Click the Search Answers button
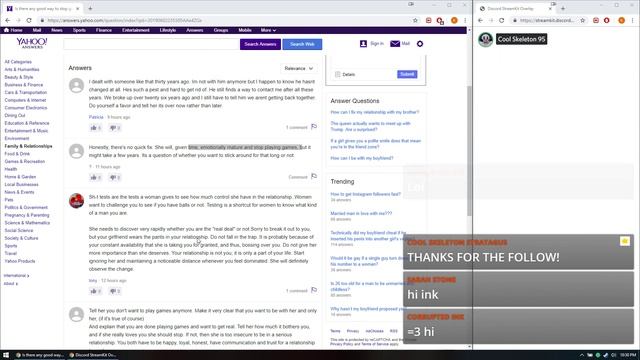 pyautogui.click(x=260, y=44)
